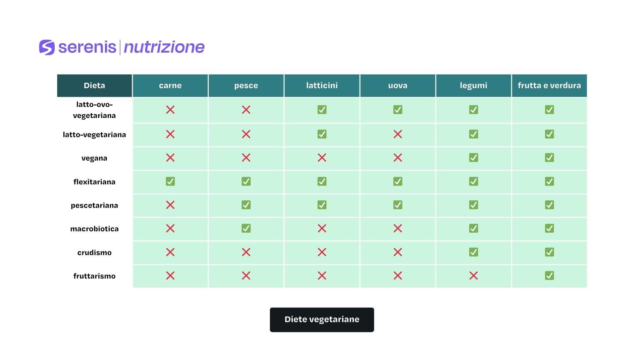Click the green check for flexitariana carne
644x362 pixels.
point(170,181)
